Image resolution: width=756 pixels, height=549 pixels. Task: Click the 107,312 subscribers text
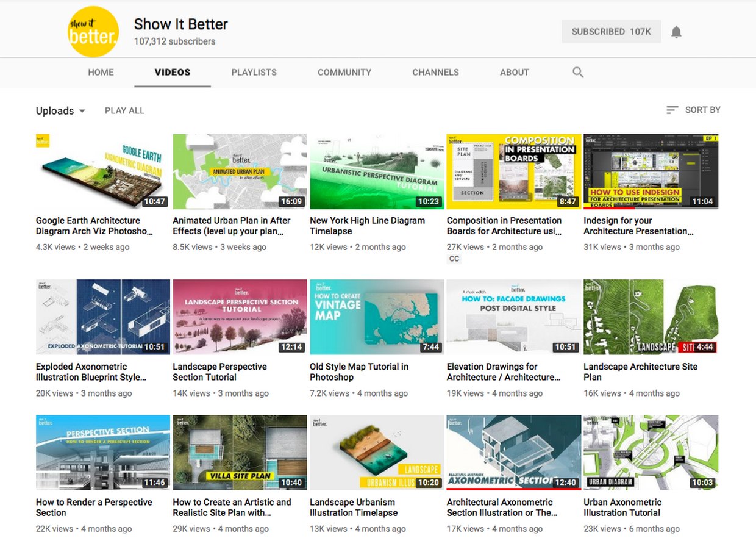click(175, 41)
